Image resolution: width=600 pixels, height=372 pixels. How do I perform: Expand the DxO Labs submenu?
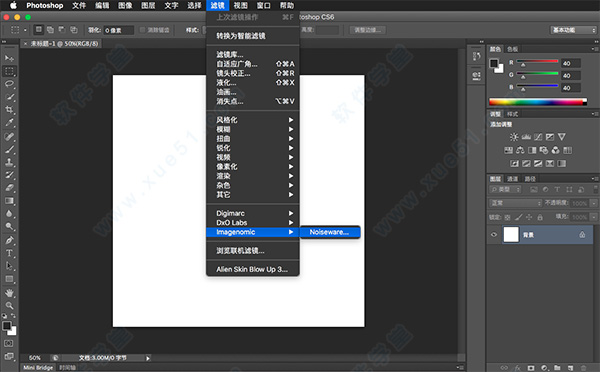[253, 222]
